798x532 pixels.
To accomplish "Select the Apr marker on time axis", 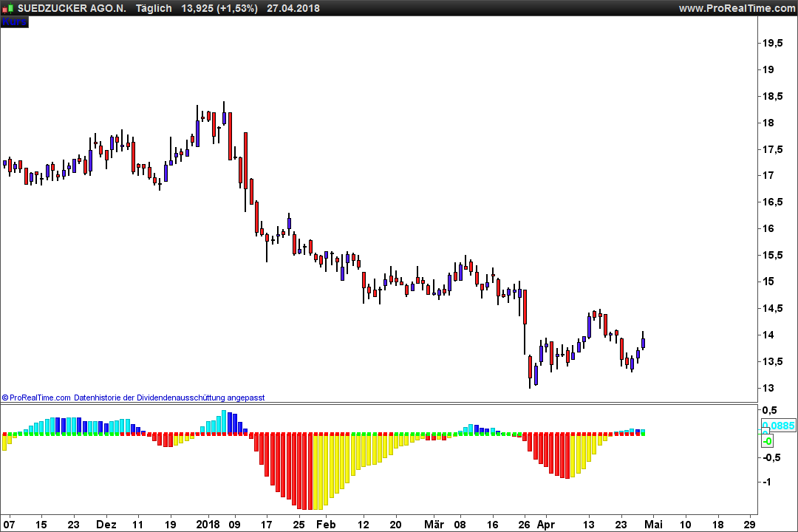I will (545, 525).
